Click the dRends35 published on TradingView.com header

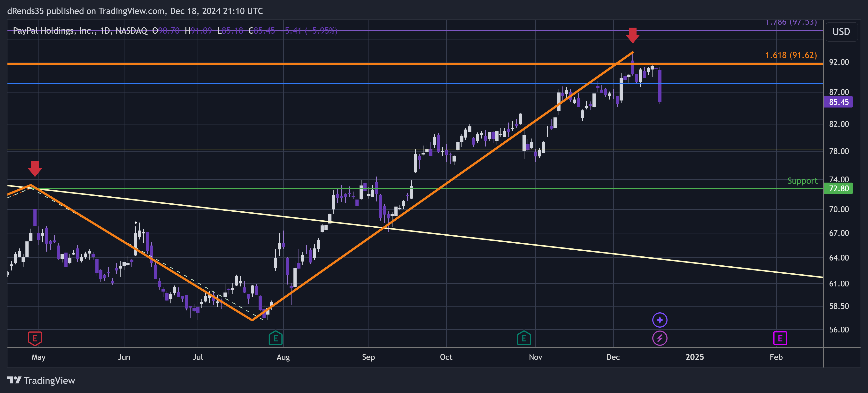(135, 11)
